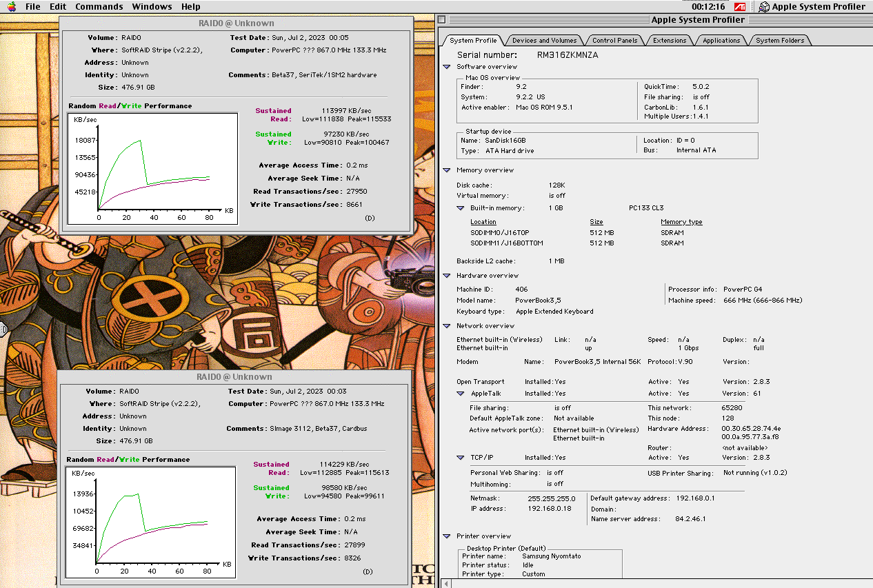Click the name server address 84.2.46.1

[x=692, y=519]
